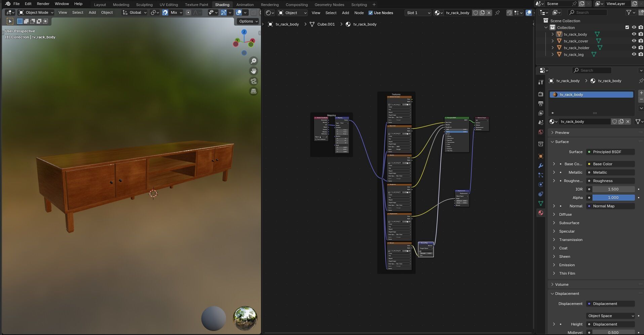Click the Blender logo menu icon

coord(7,4)
